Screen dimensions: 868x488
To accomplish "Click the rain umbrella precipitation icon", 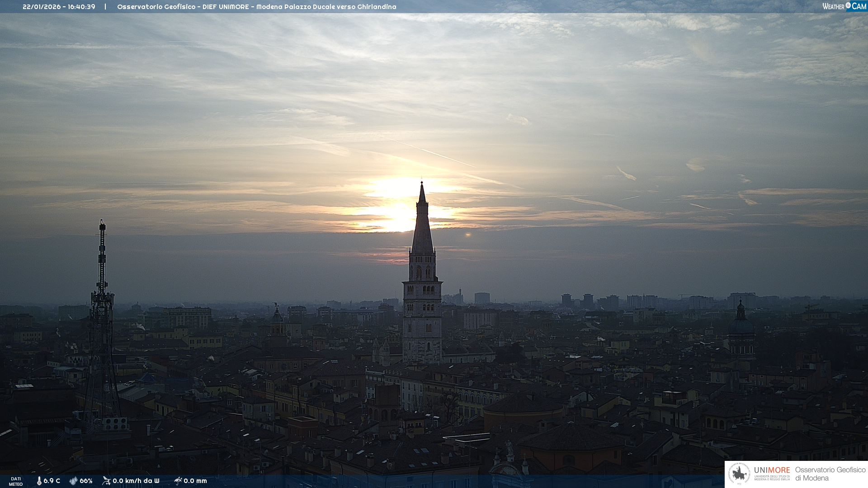I will (178, 481).
